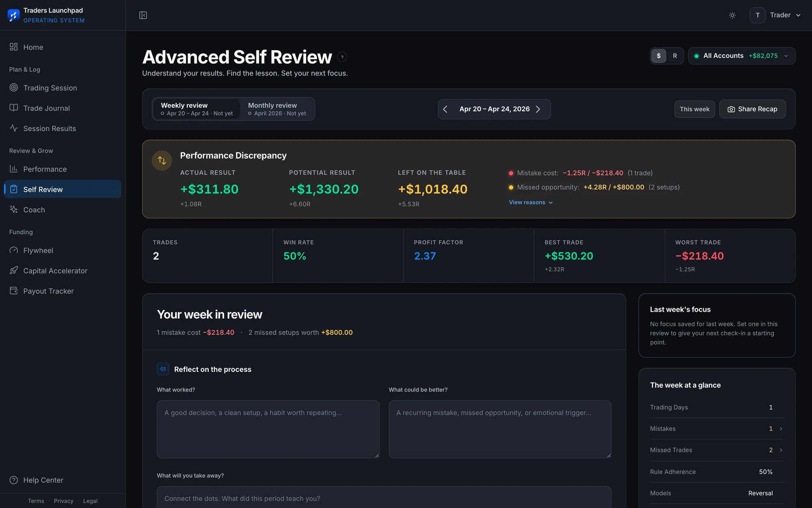Click into What could be better? text area

pyautogui.click(x=500, y=429)
